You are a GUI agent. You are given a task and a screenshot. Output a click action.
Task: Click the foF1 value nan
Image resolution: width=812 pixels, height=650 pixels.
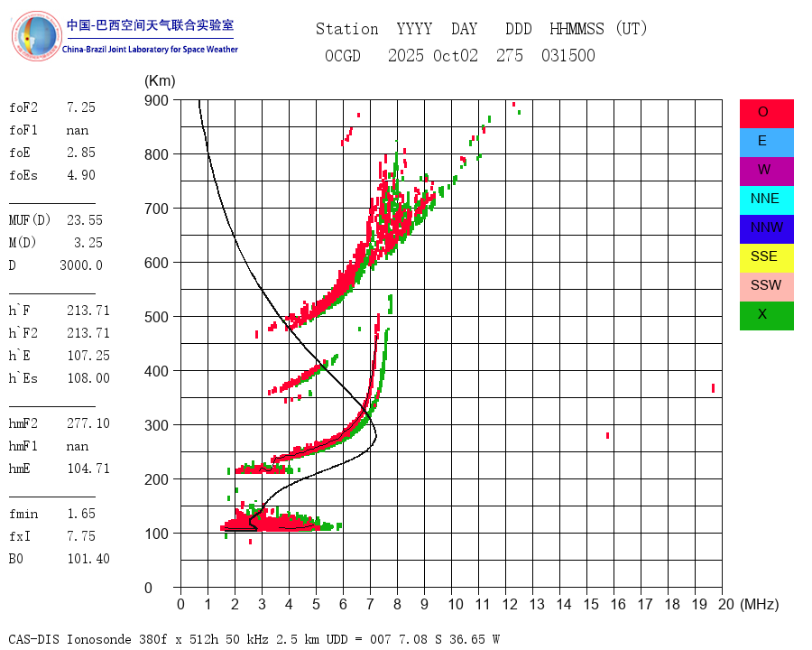78,130
